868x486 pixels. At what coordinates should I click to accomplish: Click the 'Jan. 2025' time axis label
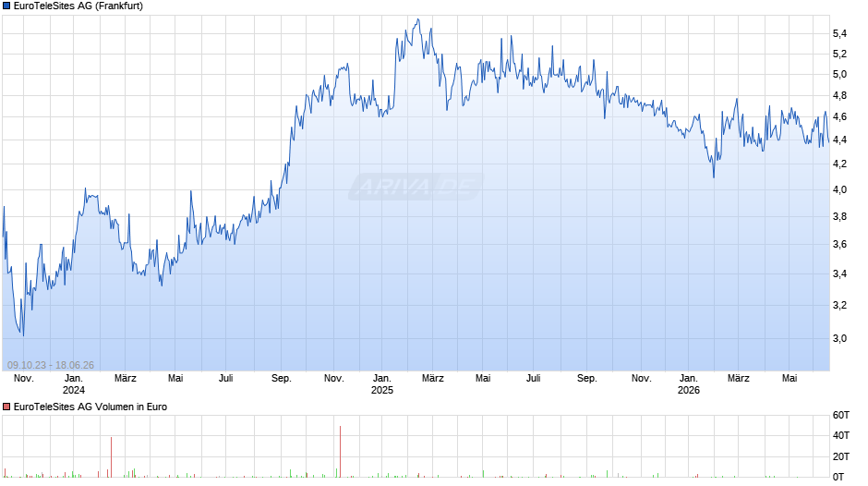(x=382, y=384)
